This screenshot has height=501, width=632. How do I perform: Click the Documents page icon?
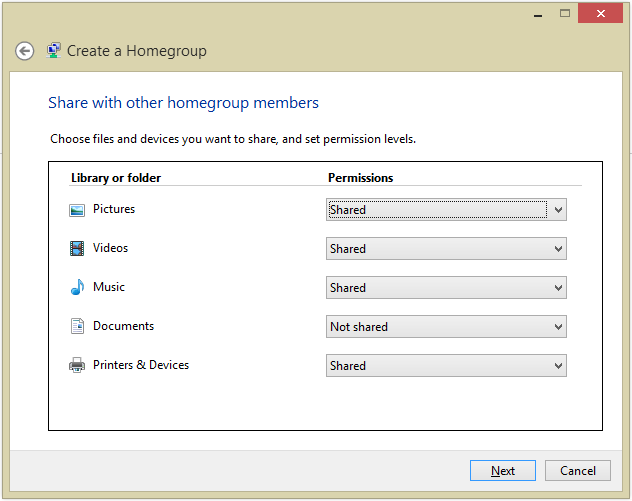[77, 326]
